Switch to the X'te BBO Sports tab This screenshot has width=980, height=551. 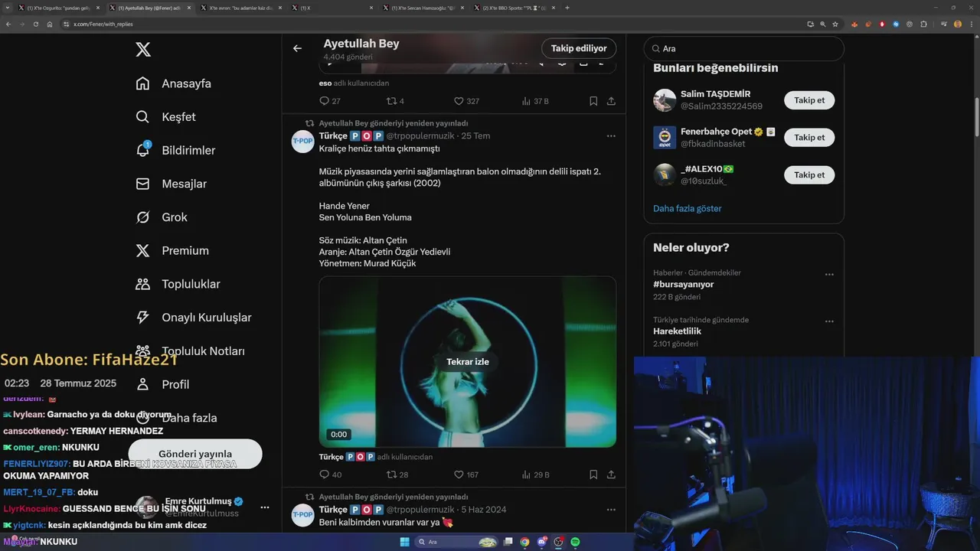(513, 8)
